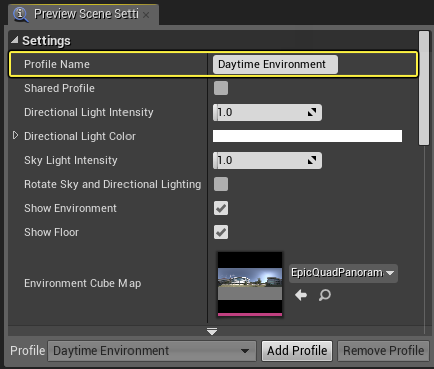Click Rotate Sky and Directional Lighting label

click(x=113, y=184)
